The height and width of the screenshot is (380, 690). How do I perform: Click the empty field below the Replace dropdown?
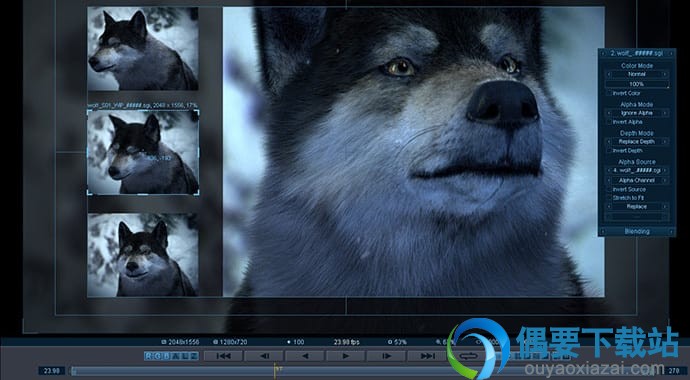pyautogui.click(x=637, y=216)
